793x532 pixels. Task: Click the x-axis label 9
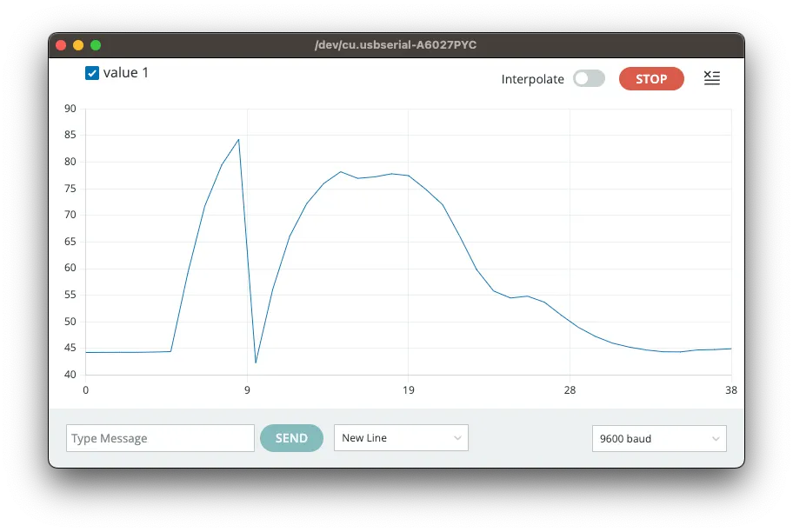click(247, 390)
